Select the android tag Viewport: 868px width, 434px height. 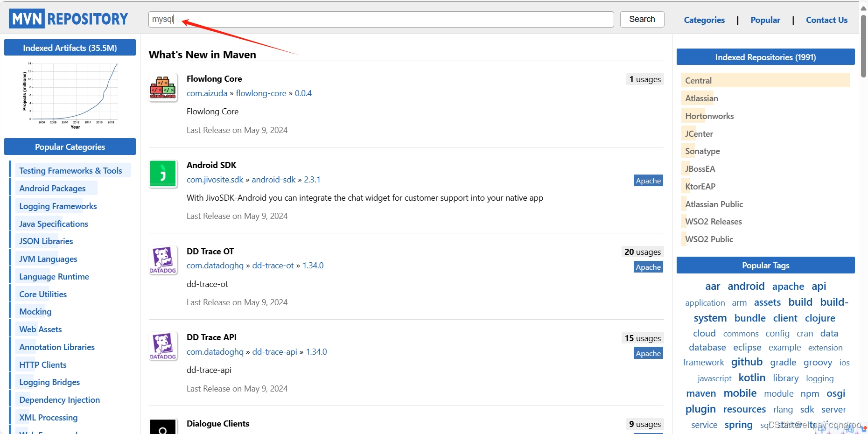[746, 286]
